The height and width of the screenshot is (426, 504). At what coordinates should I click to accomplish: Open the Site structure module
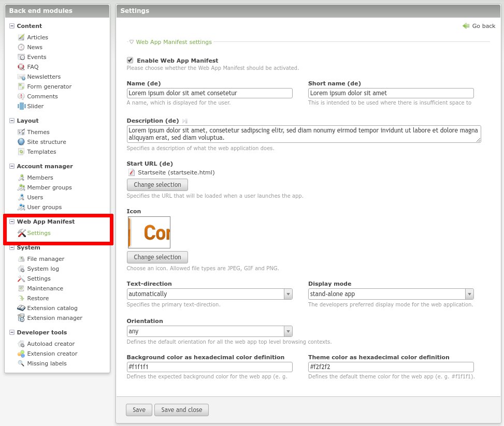pos(47,142)
